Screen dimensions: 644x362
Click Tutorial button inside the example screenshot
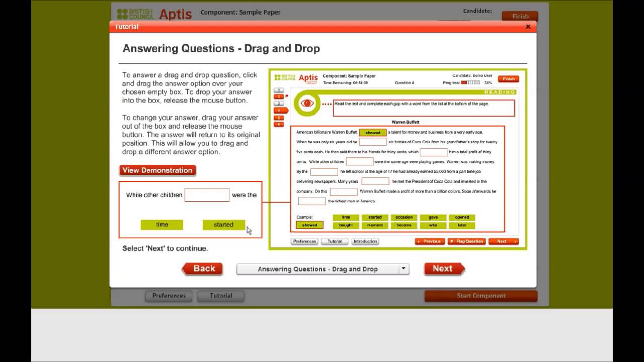pos(335,241)
